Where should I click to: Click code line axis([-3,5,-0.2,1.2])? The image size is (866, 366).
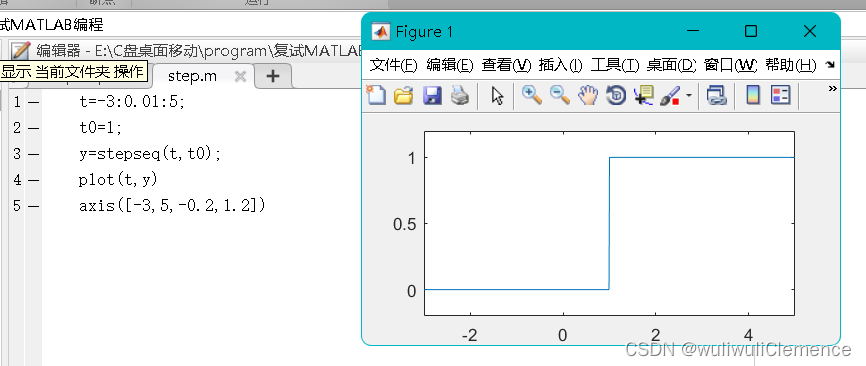[172, 206]
